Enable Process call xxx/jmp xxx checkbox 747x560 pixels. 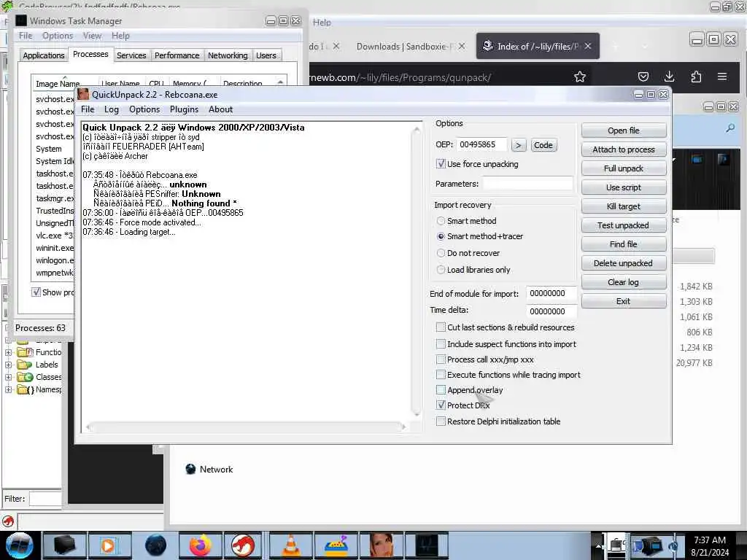tap(441, 359)
